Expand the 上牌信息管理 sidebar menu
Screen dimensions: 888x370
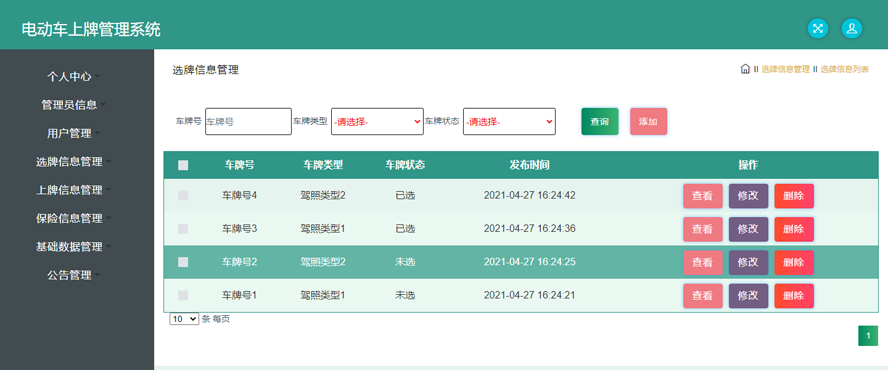click(x=74, y=190)
